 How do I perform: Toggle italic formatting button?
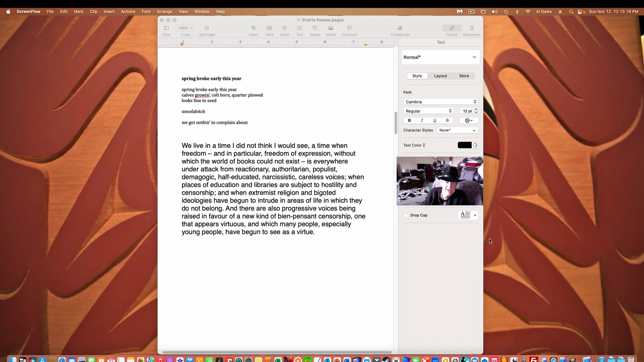tap(422, 120)
